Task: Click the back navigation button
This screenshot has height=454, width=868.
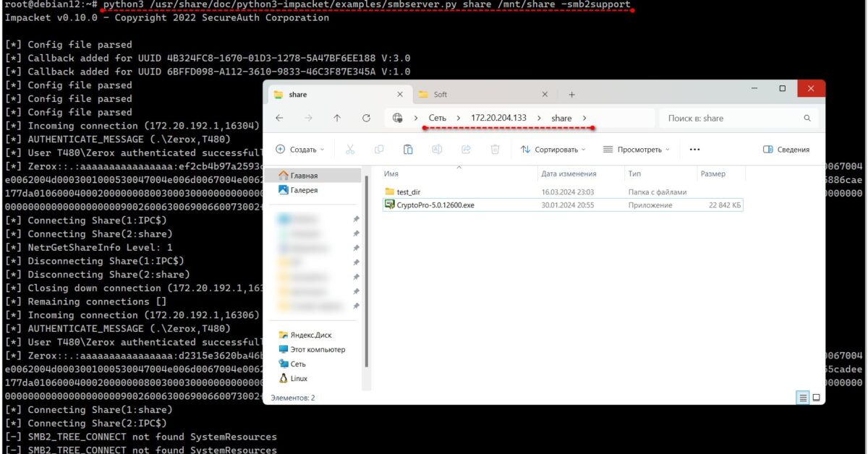Action: [x=278, y=117]
